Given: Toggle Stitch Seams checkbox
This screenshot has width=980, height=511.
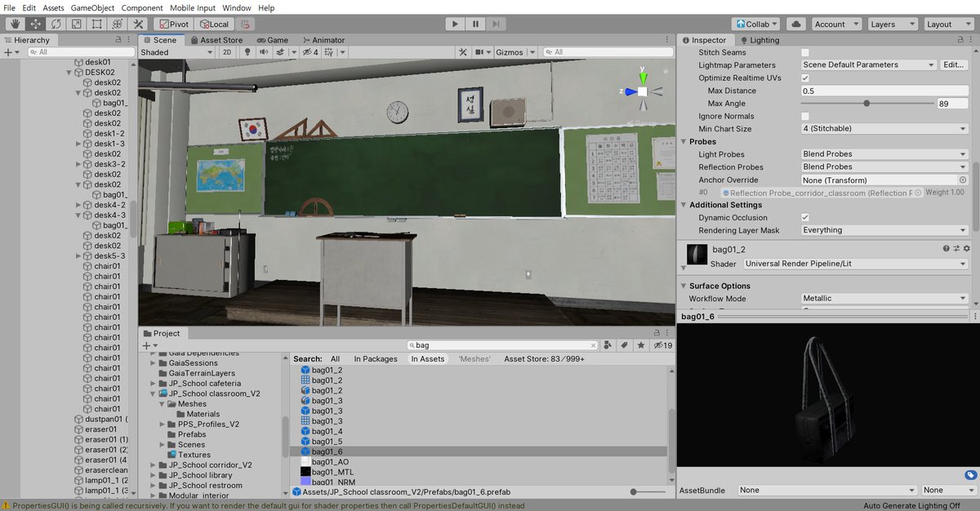Looking at the screenshot, I should (x=805, y=52).
